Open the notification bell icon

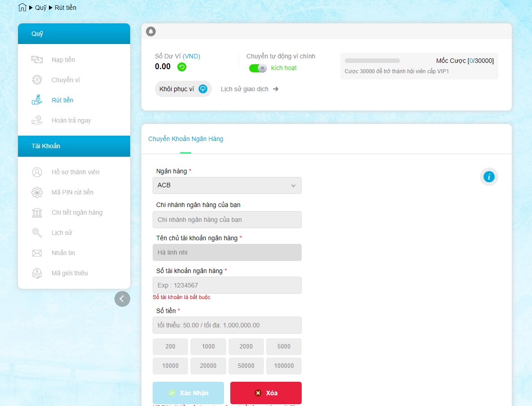pos(151,31)
